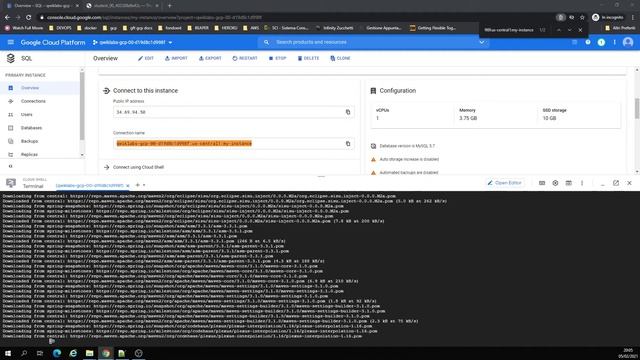
Task: Click the Connections sidebar icon
Action: tap(11, 101)
